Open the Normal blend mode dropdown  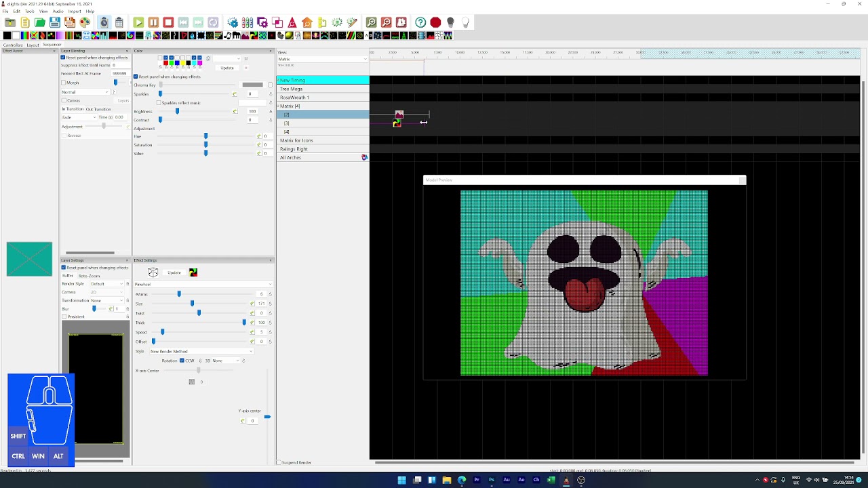pyautogui.click(x=85, y=91)
